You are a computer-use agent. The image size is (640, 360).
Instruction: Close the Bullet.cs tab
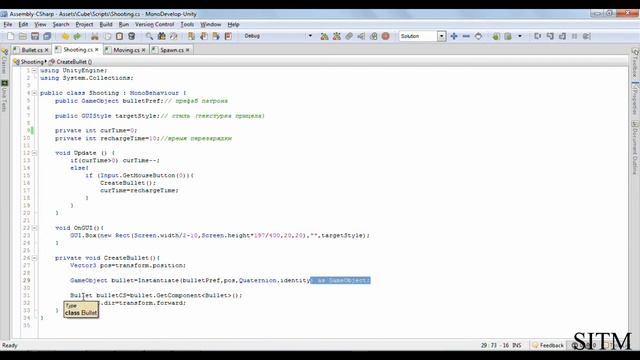pos(47,50)
